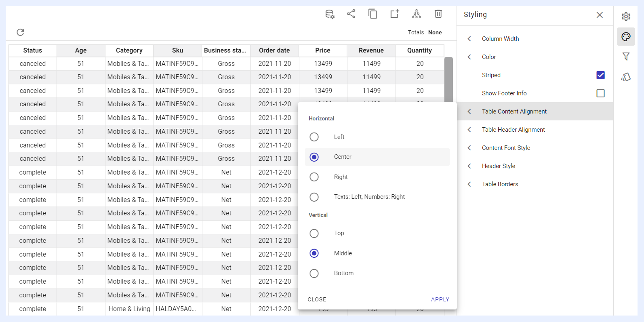Click the table vertical scrollbar thumb
Viewport: 644px width, 322px height.
[x=448, y=80]
